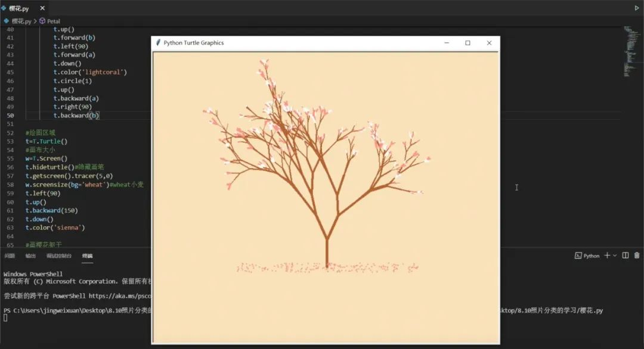Click the Python file icon on 樱花.py tab
Viewport: 644px width, 349px height.
(x=4, y=8)
